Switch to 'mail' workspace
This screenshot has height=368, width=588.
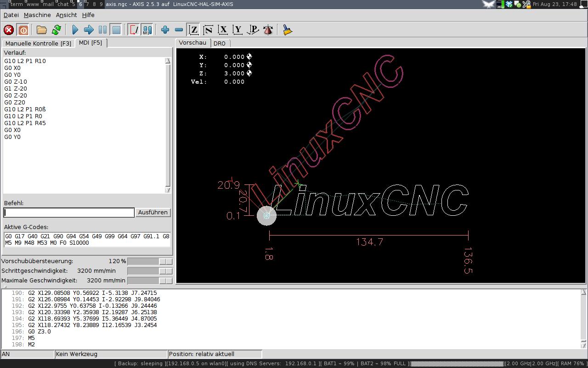tap(48, 4)
